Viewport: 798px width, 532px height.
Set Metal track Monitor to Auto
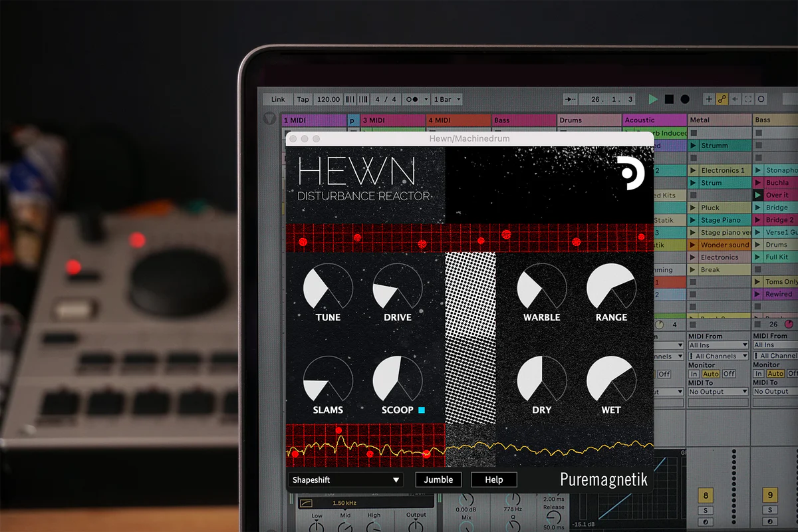point(711,374)
